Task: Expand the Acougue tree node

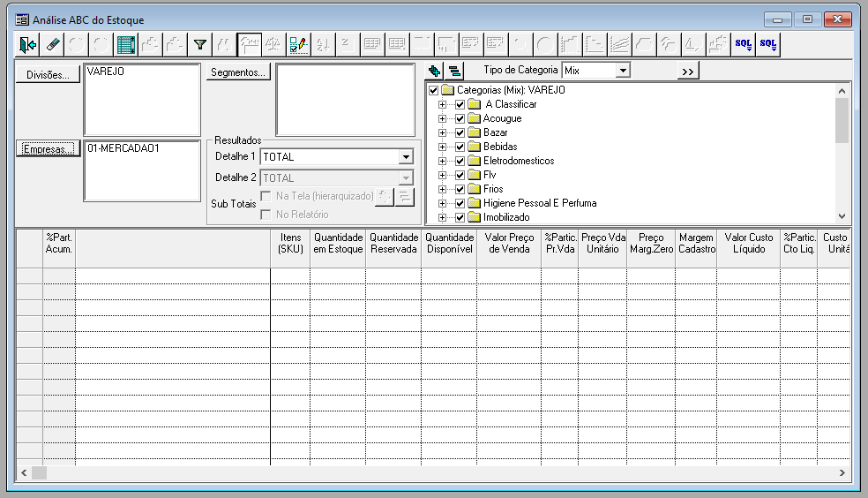Action: click(442, 118)
